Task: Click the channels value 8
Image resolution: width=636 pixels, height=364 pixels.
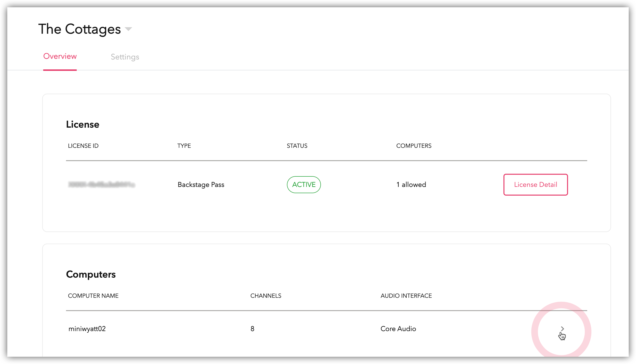Action: click(x=252, y=329)
